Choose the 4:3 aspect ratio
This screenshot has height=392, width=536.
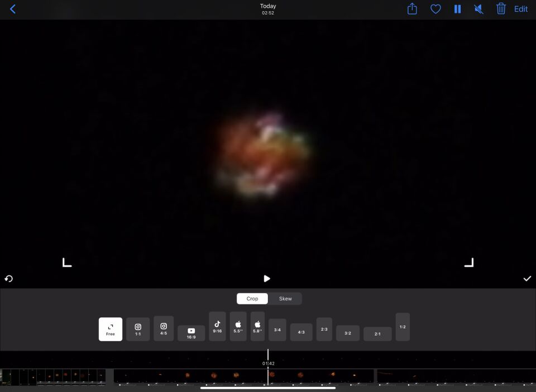[301, 332]
